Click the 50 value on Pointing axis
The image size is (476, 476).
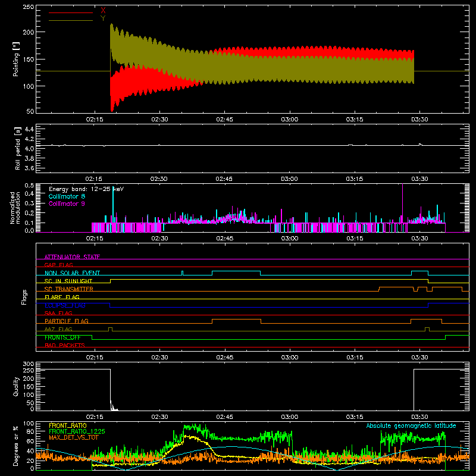(30, 111)
